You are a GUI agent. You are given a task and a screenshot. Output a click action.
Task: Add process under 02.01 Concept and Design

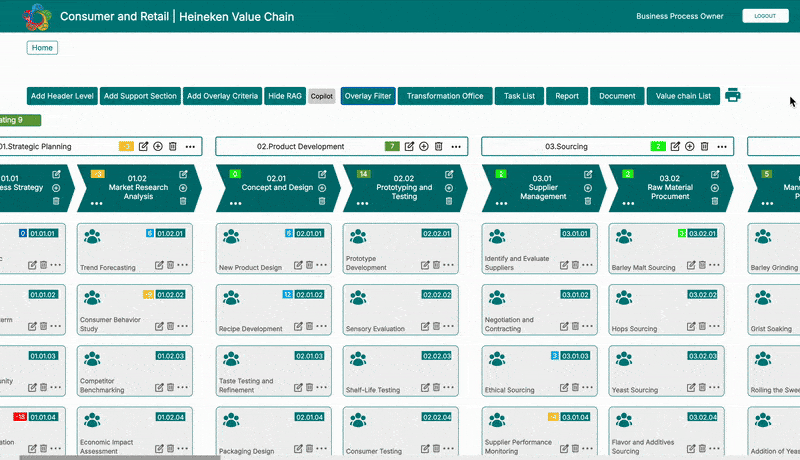click(x=322, y=188)
